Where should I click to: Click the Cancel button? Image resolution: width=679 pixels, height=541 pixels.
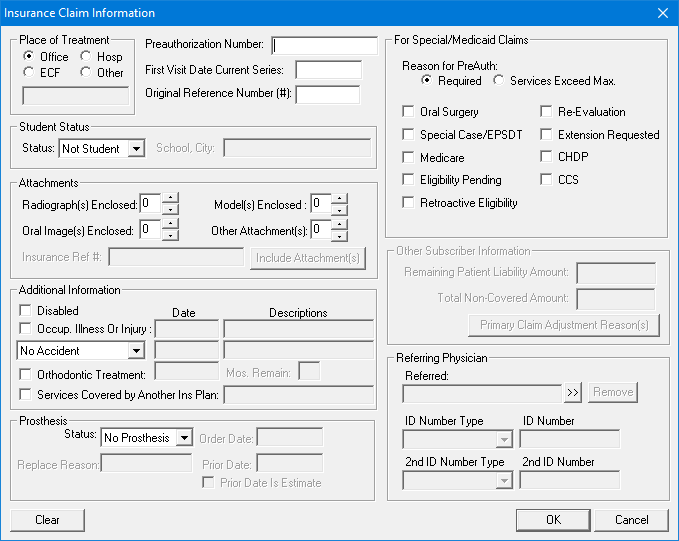pyautogui.click(x=631, y=520)
